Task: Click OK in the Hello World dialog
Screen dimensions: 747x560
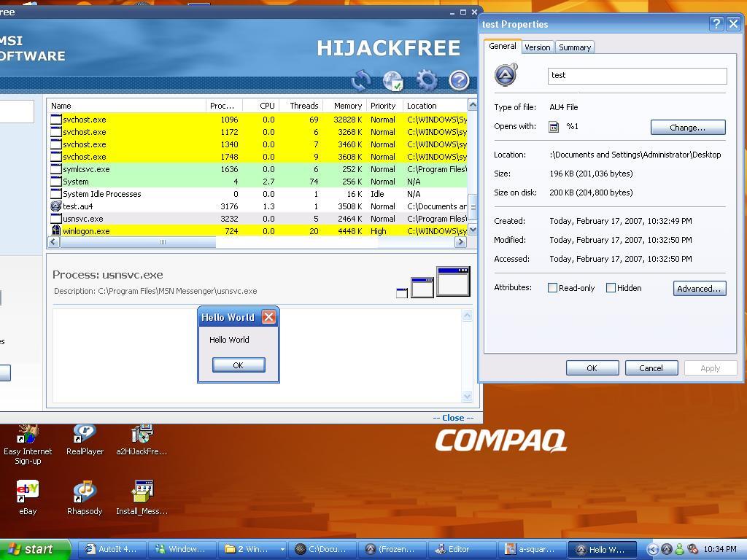Action: point(239,365)
